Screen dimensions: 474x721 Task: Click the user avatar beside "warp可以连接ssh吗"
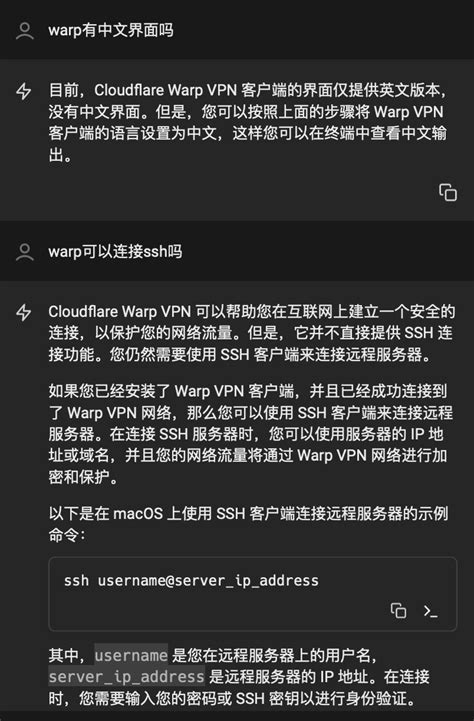[24, 252]
